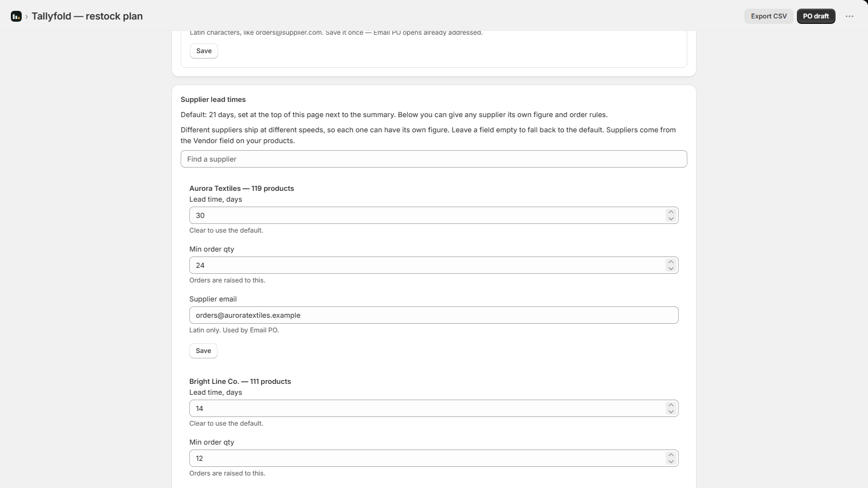Click the Export CSV button
This screenshot has width=868, height=488.
click(769, 16)
